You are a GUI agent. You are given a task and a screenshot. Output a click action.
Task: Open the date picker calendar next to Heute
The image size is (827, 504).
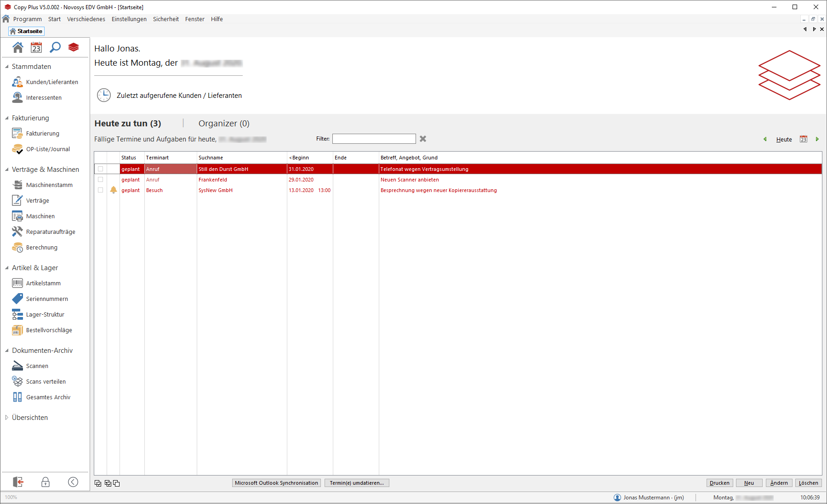pyautogui.click(x=804, y=139)
